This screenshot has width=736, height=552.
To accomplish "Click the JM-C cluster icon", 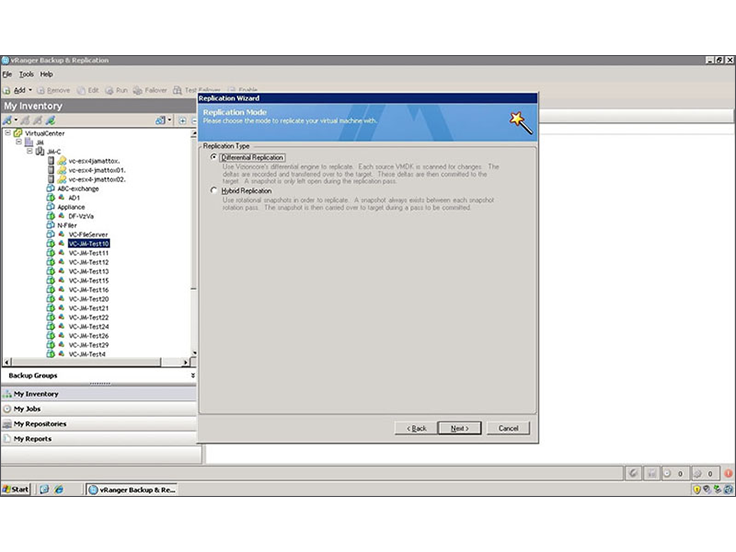I will point(40,151).
